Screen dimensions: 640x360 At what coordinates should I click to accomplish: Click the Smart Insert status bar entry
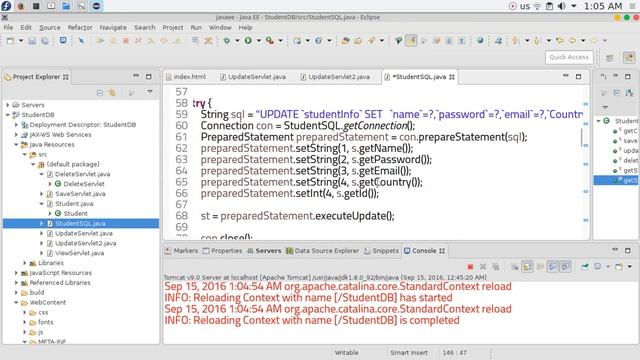tap(409, 353)
